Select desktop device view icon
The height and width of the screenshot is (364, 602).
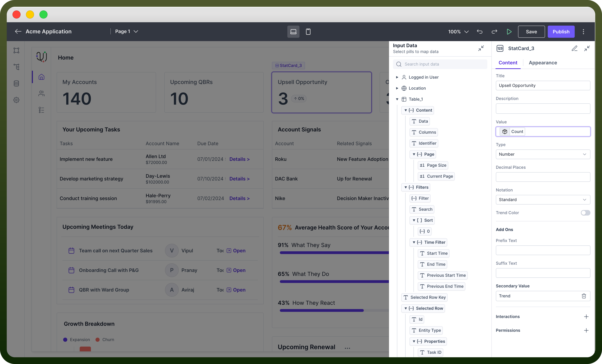(293, 32)
